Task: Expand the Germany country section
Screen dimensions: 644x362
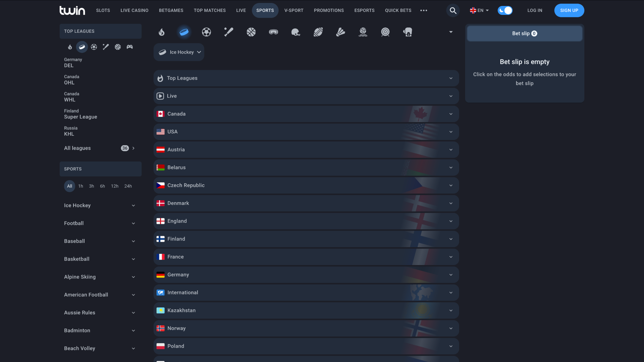Action: (306, 275)
